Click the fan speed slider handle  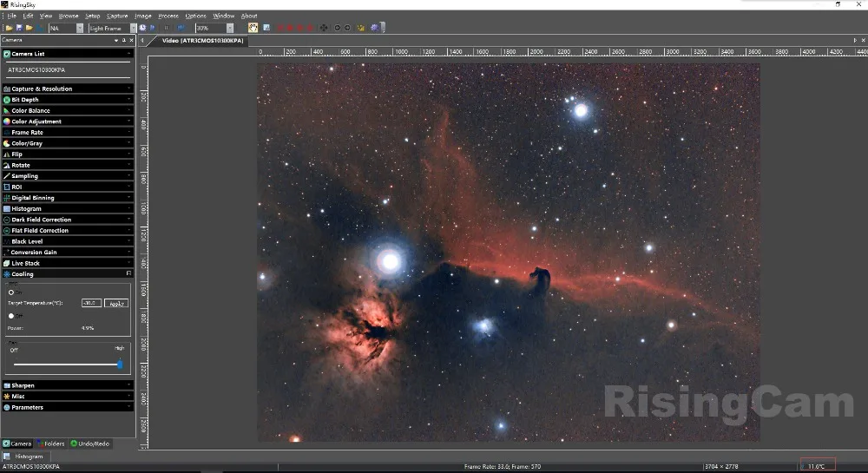120,365
